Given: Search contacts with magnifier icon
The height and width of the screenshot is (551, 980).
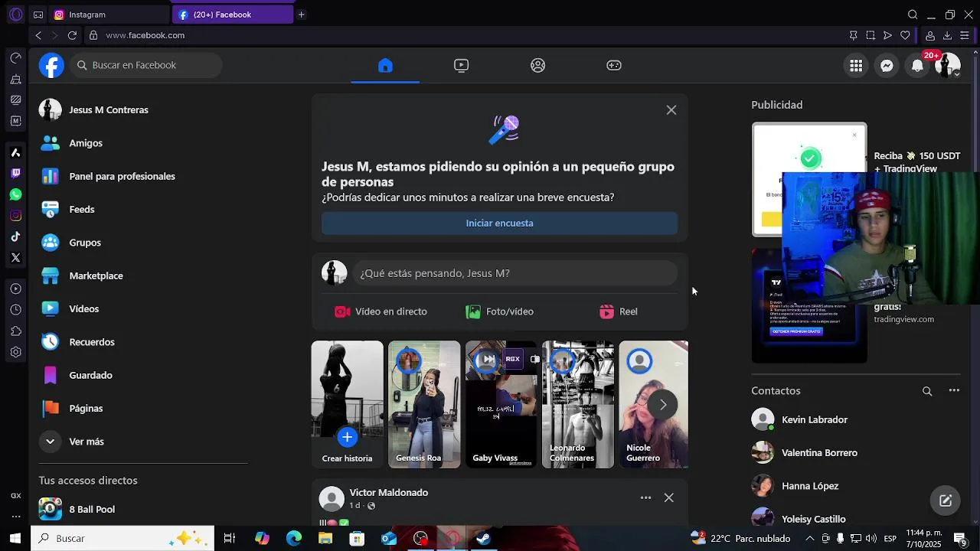Looking at the screenshot, I should [927, 391].
